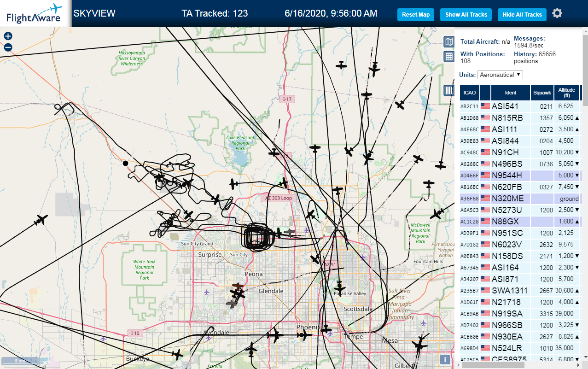Viewport: 588px width, 369px height.
Task: Select ident N966SB in the table
Action: (507, 325)
